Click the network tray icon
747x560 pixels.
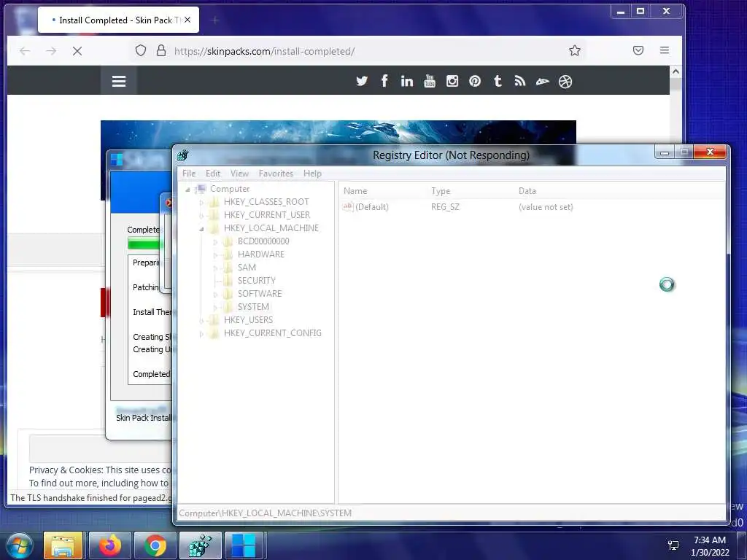pos(673,545)
